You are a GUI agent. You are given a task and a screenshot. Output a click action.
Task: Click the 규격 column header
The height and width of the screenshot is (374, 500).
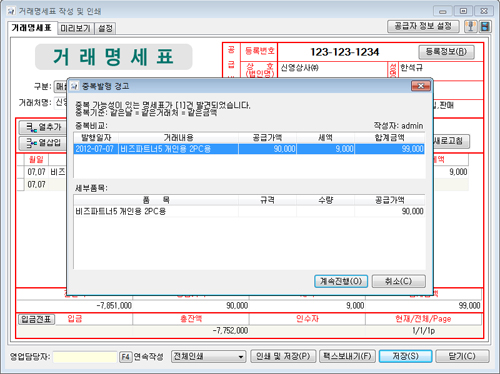267,200
